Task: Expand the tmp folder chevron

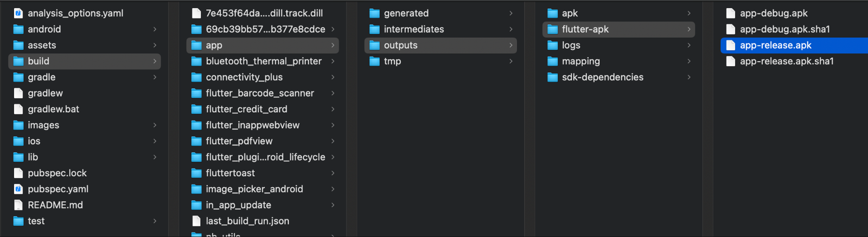Action: pyautogui.click(x=510, y=61)
